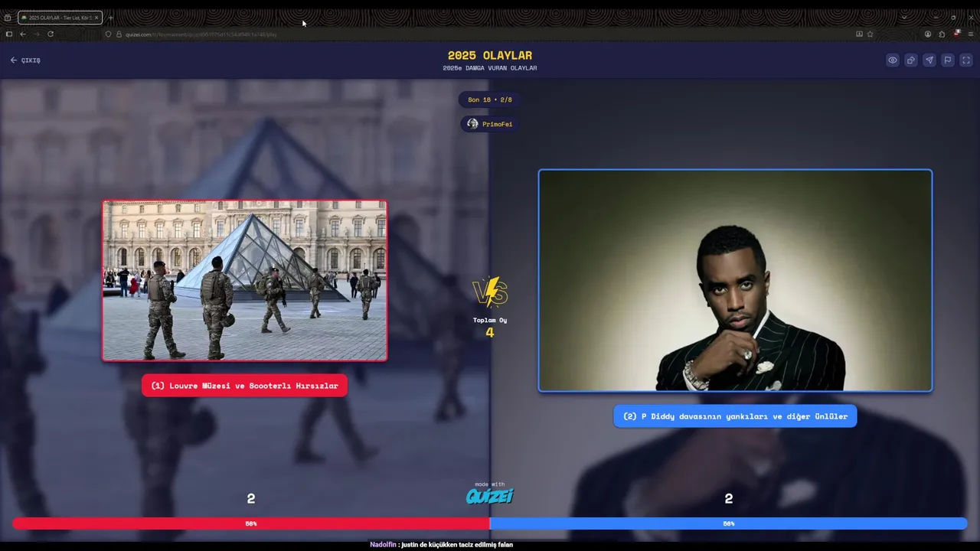The image size is (980, 551).
Task: Click the eye icon in quiz header
Action: (x=893, y=60)
